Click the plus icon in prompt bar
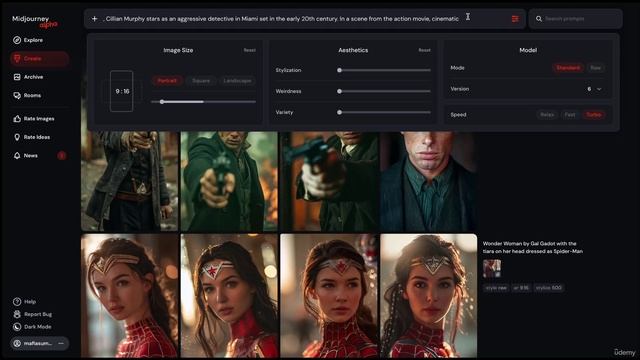This screenshot has width=640, height=360. pyautogui.click(x=94, y=19)
